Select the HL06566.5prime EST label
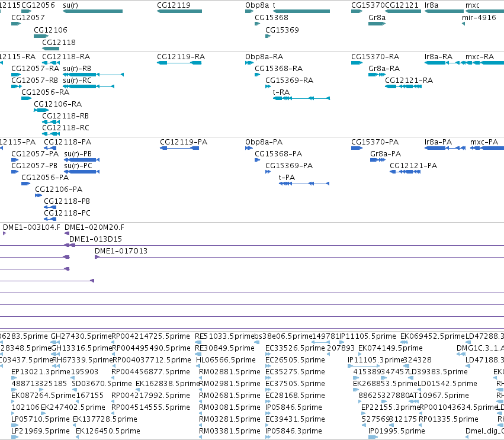 click(x=226, y=360)
